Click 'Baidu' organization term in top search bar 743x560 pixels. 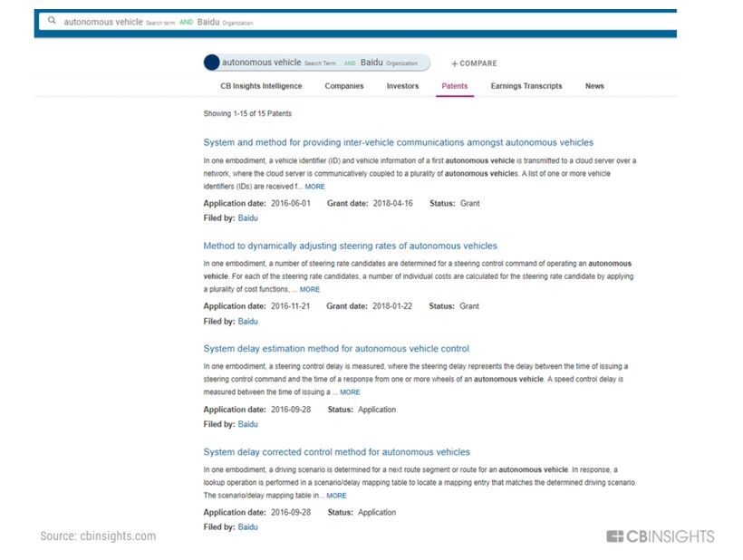pyautogui.click(x=208, y=22)
